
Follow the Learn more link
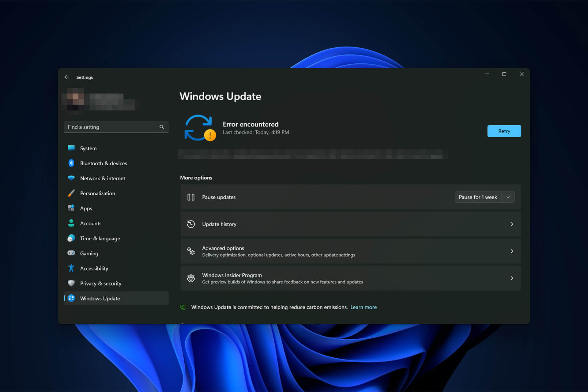coord(364,307)
